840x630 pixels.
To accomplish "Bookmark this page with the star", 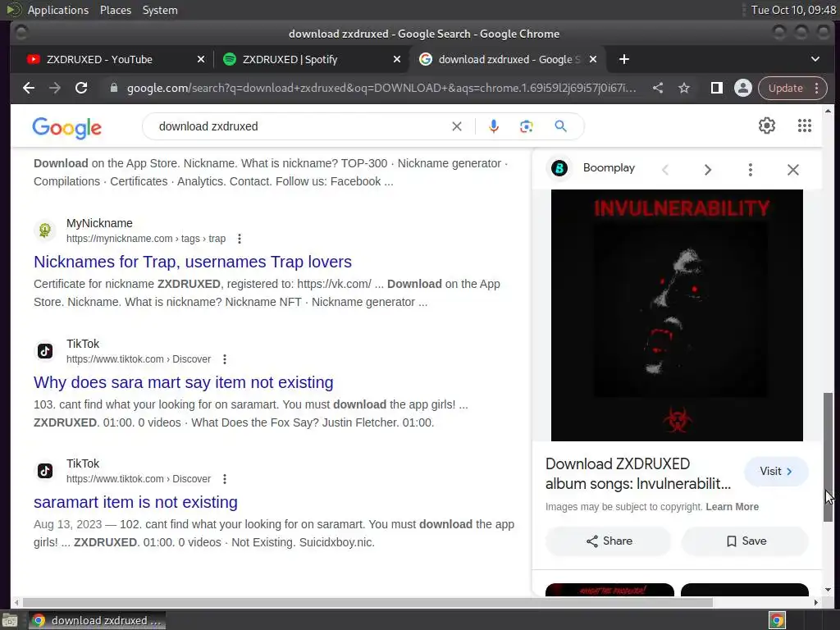I will pyautogui.click(x=684, y=88).
